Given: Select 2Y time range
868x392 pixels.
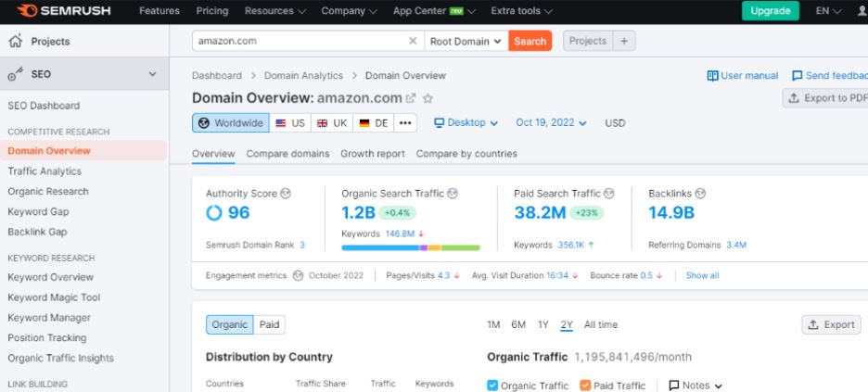Looking at the screenshot, I should tap(567, 324).
